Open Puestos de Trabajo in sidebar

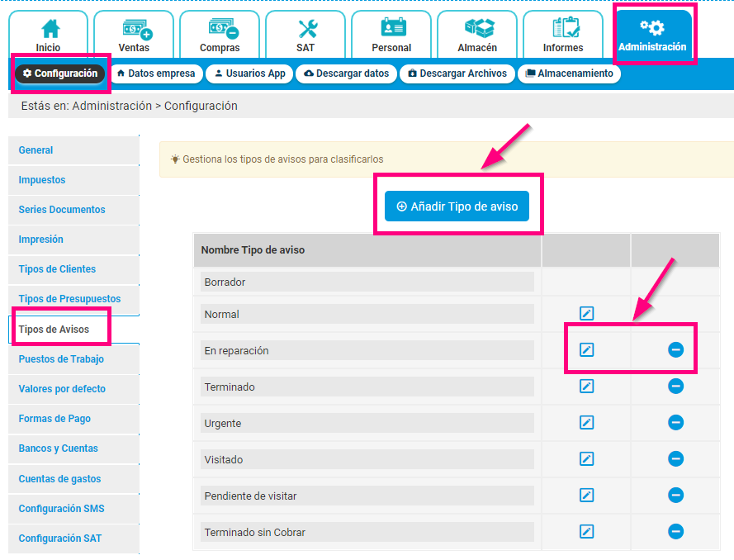pos(73,359)
